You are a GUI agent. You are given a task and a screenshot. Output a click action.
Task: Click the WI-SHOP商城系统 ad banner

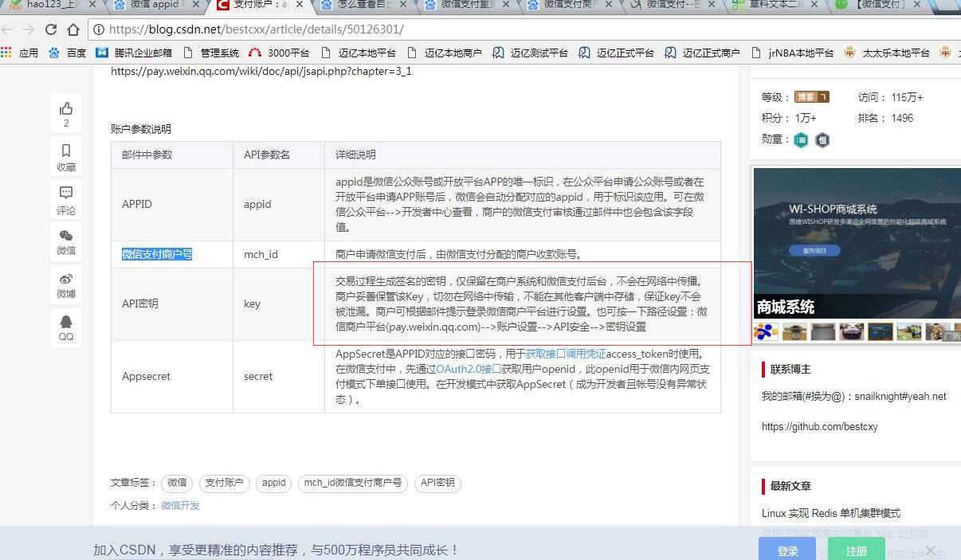[x=857, y=243]
